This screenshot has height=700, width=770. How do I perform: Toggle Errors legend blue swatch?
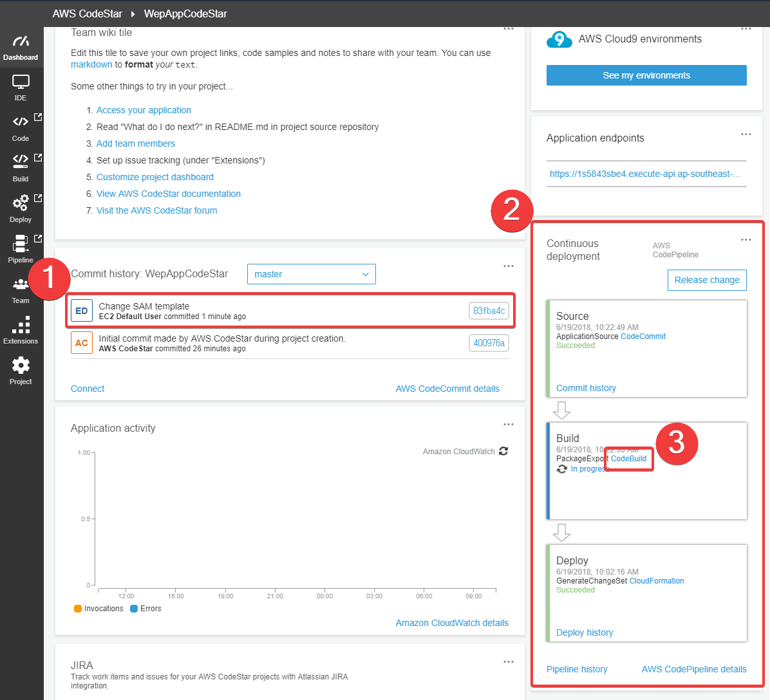point(133,608)
